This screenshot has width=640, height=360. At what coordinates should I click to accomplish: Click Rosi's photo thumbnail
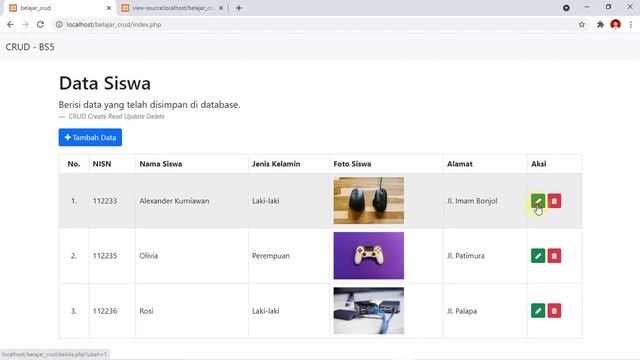pyautogui.click(x=369, y=311)
